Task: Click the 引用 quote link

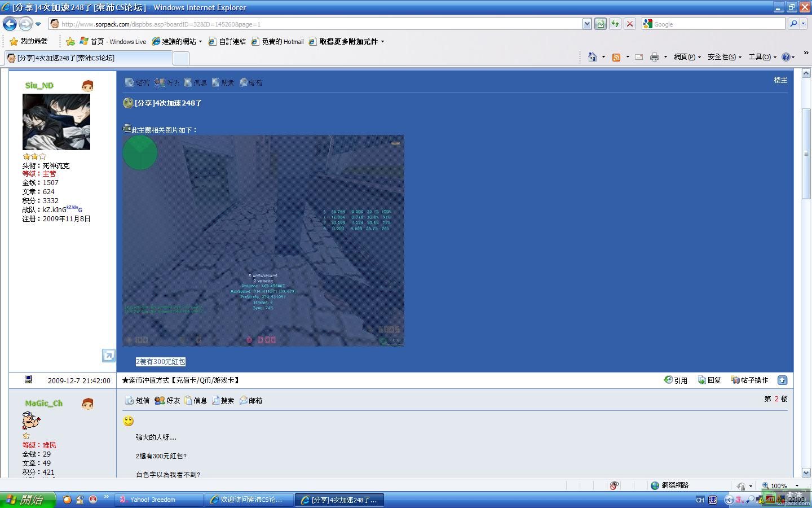Action: pyautogui.click(x=676, y=380)
